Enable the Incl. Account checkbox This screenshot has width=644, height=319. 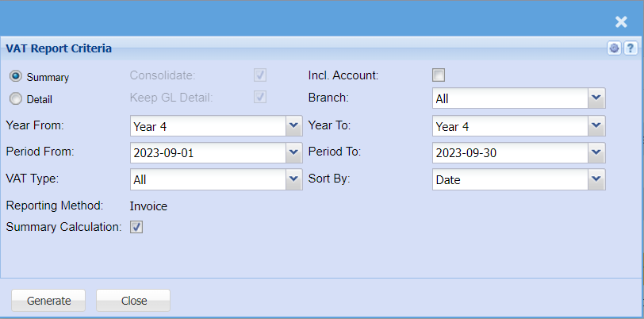point(439,75)
